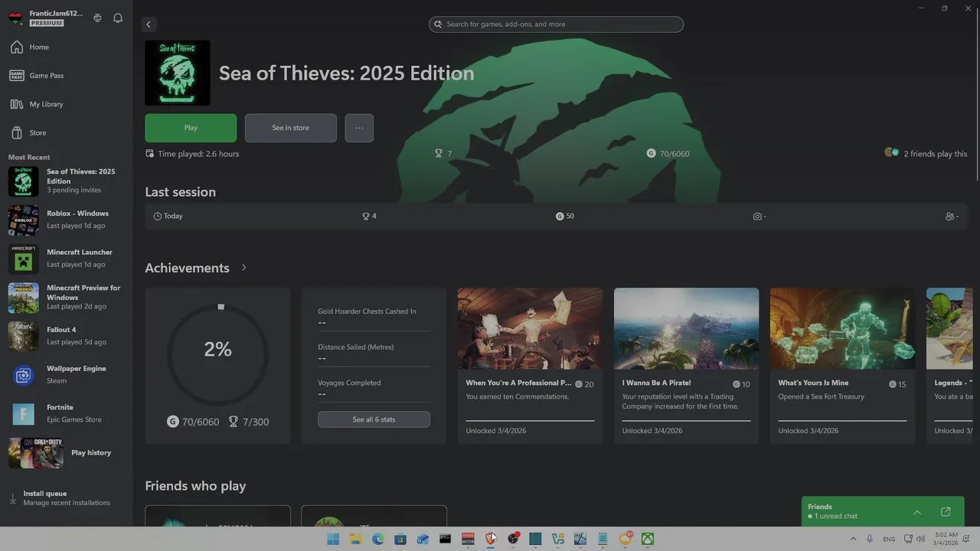Click the notifications bell icon
The width and height of the screenshot is (980, 551).
[118, 18]
